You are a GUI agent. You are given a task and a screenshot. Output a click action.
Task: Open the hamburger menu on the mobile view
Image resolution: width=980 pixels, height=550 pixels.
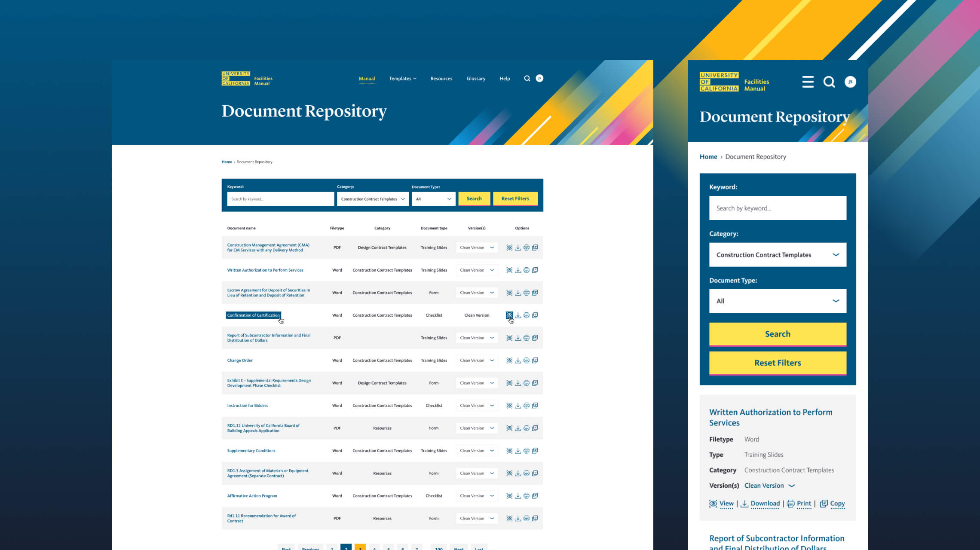pyautogui.click(x=808, y=82)
